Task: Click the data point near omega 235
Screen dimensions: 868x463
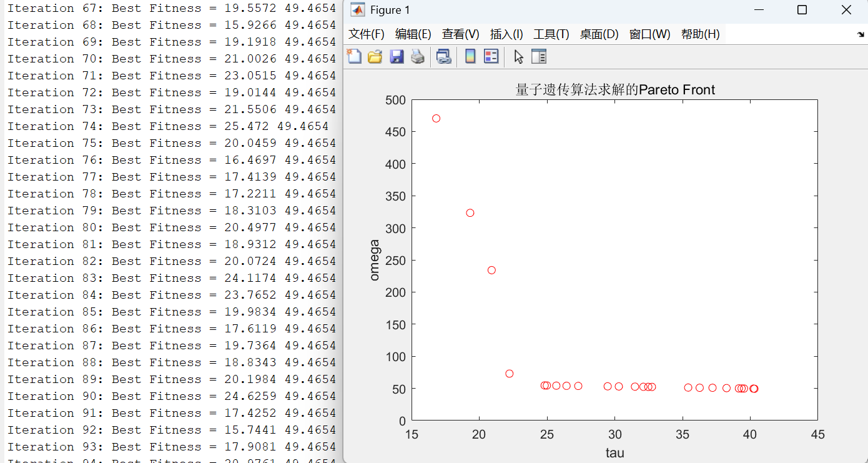Action: pos(491,271)
